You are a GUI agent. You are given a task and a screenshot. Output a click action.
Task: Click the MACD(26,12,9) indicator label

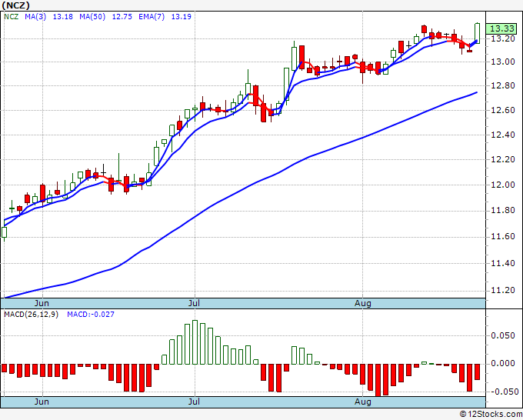coord(31,315)
